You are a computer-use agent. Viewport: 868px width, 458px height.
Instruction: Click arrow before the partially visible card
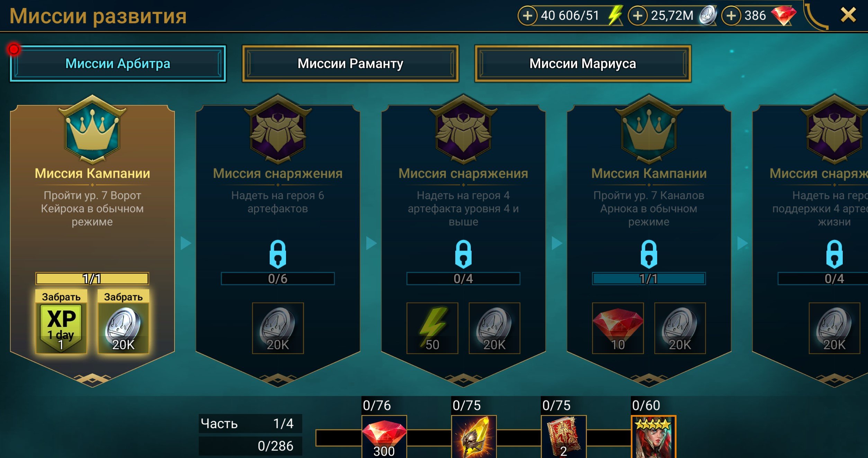point(743,243)
